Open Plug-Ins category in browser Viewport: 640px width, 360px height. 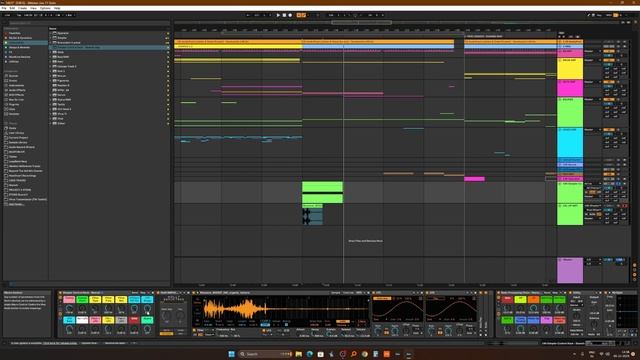coord(14,104)
